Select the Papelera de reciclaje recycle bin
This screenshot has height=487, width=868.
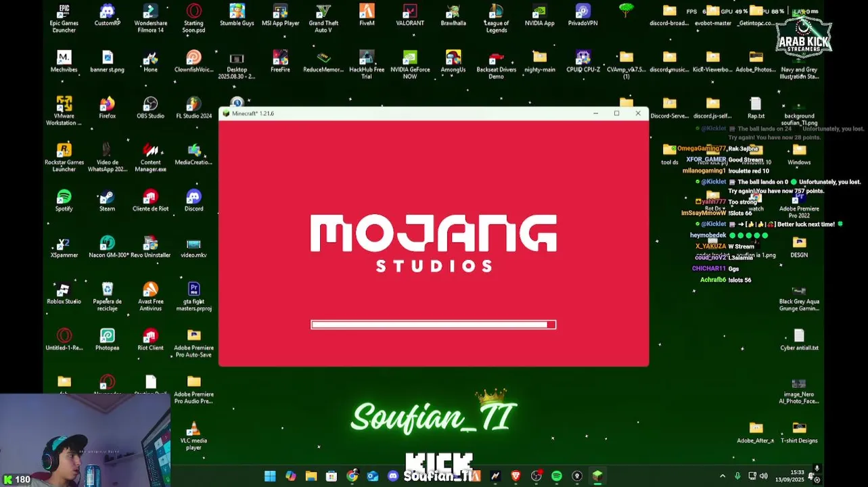(x=107, y=297)
